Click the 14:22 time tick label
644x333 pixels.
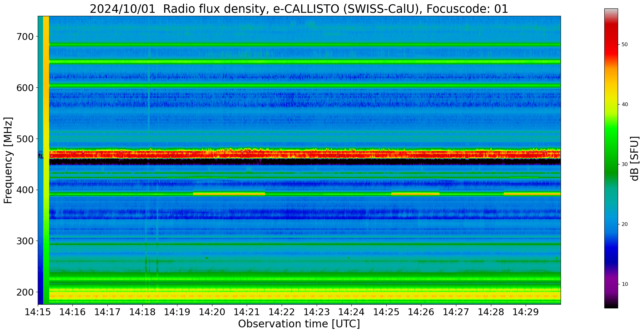click(282, 311)
